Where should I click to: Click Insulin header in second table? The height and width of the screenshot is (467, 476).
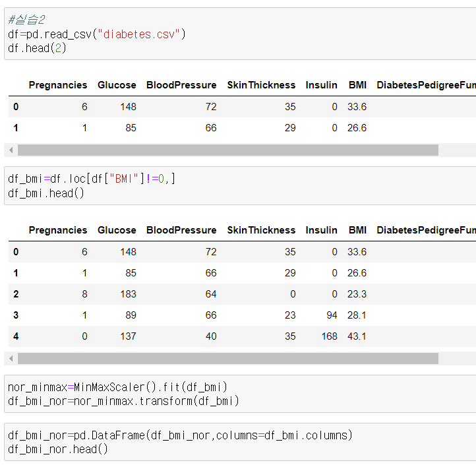click(x=322, y=230)
